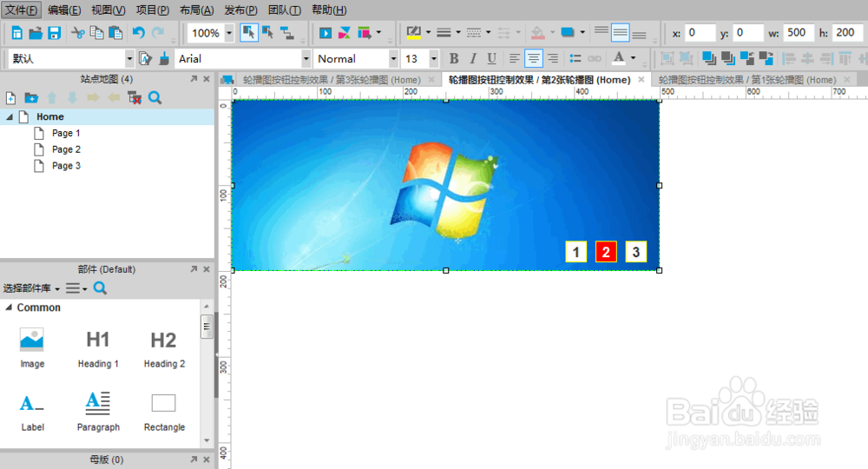This screenshot has height=469, width=868.
Task: Bring the widget to front
Action: [x=708, y=58]
